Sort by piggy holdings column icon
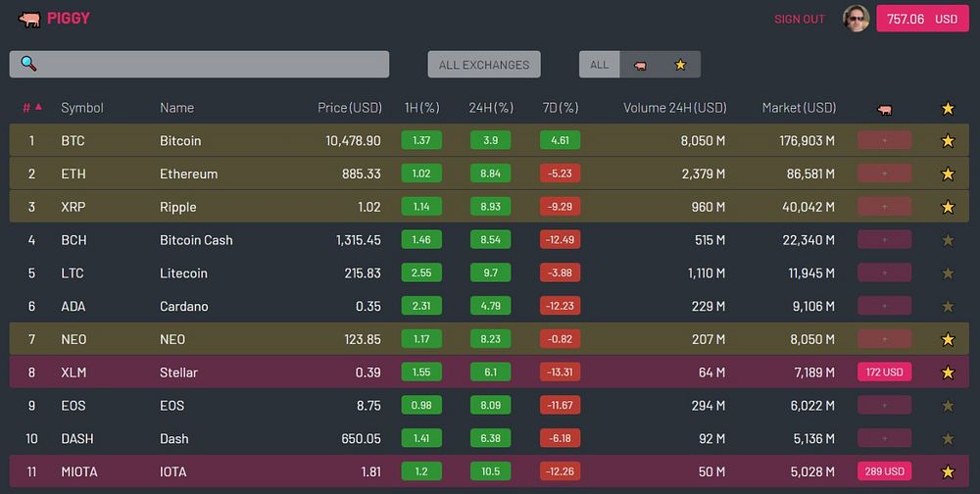This screenshot has width=980, height=494. [884, 110]
